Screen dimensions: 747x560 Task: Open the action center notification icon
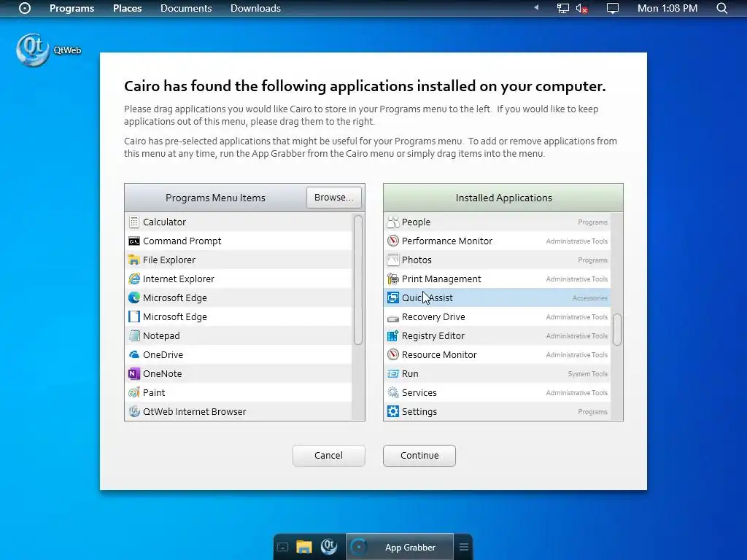coord(612,8)
